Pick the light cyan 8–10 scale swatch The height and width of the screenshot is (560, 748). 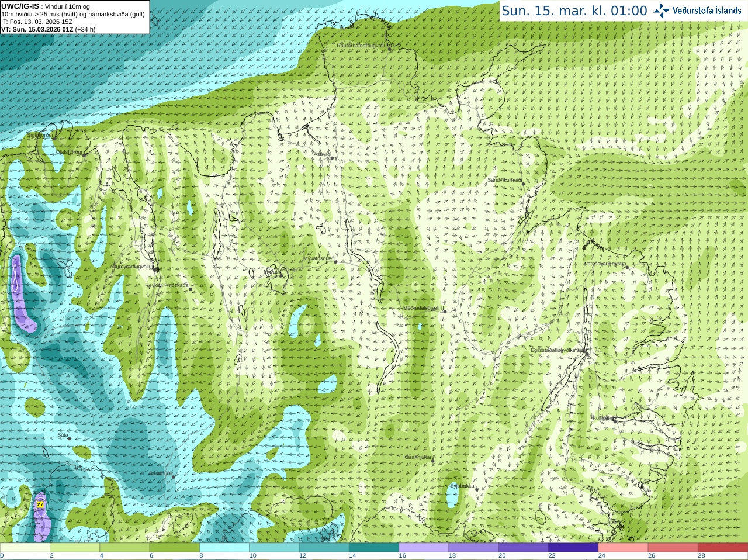tap(224, 548)
